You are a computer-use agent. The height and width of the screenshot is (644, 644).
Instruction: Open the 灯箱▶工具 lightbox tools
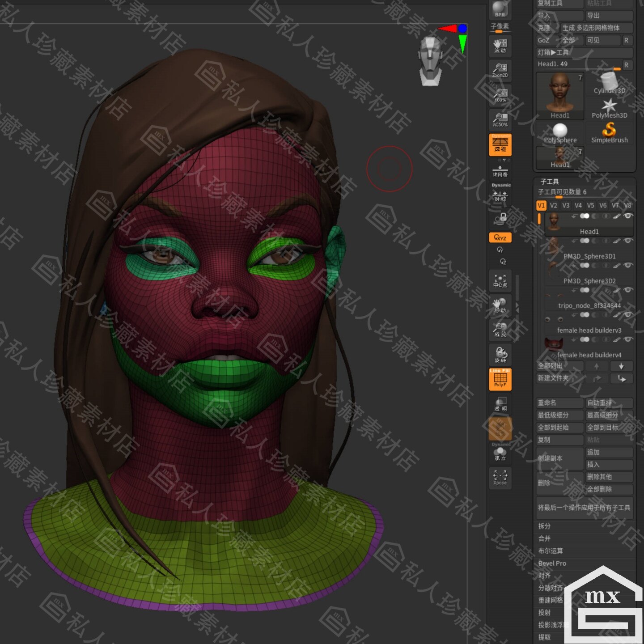(x=585, y=52)
